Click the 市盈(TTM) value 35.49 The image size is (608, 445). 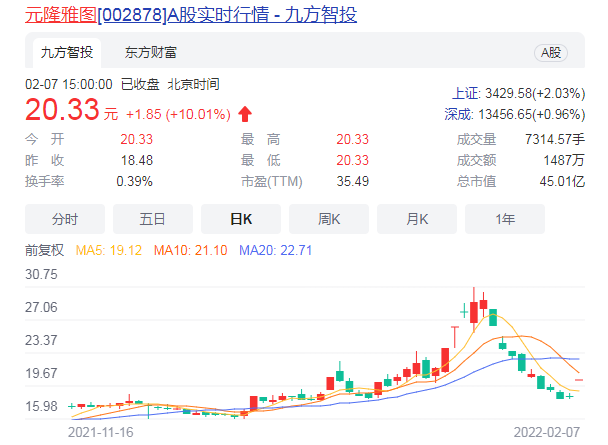[x=353, y=181]
